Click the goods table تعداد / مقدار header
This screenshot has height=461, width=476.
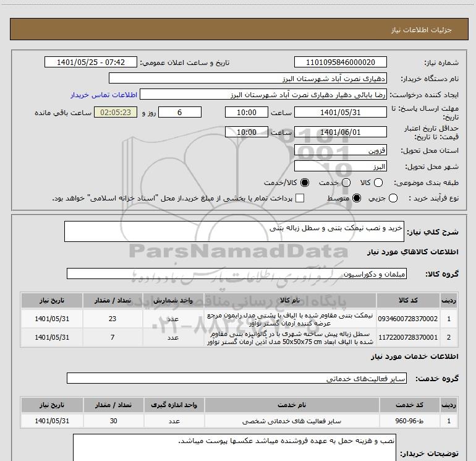(x=113, y=300)
